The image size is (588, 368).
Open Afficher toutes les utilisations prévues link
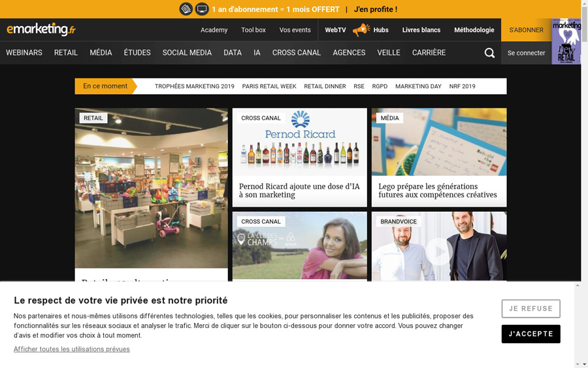[x=72, y=349]
